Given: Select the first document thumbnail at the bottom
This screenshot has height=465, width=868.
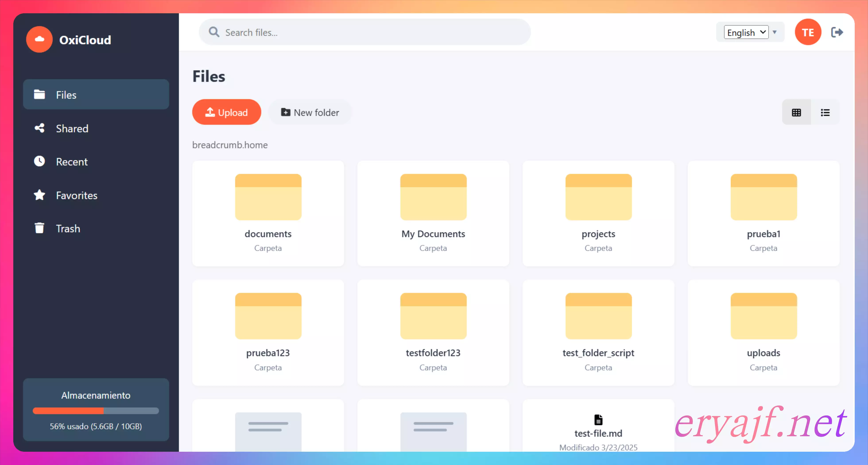Looking at the screenshot, I should (268, 432).
